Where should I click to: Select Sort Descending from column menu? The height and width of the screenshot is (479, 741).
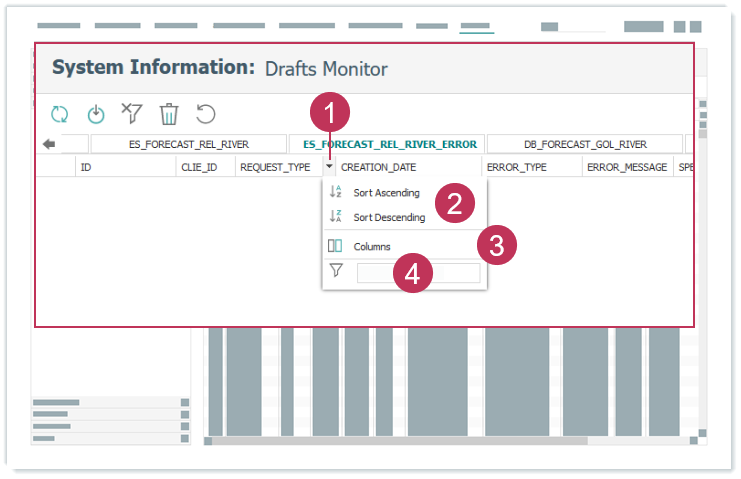click(x=389, y=217)
